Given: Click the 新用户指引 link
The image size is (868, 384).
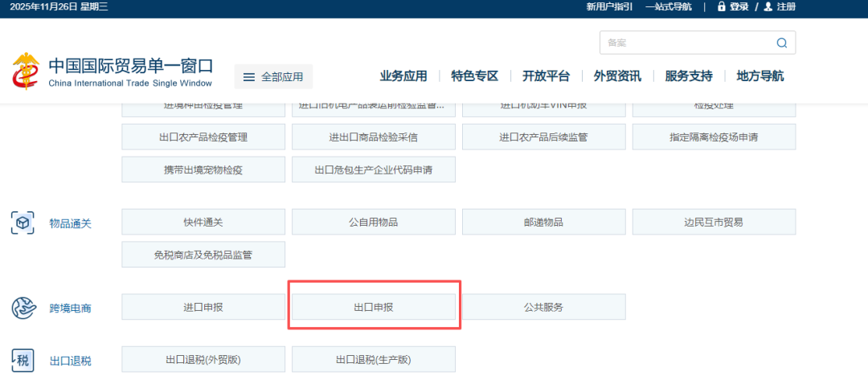Looking at the screenshot, I should (x=609, y=7).
